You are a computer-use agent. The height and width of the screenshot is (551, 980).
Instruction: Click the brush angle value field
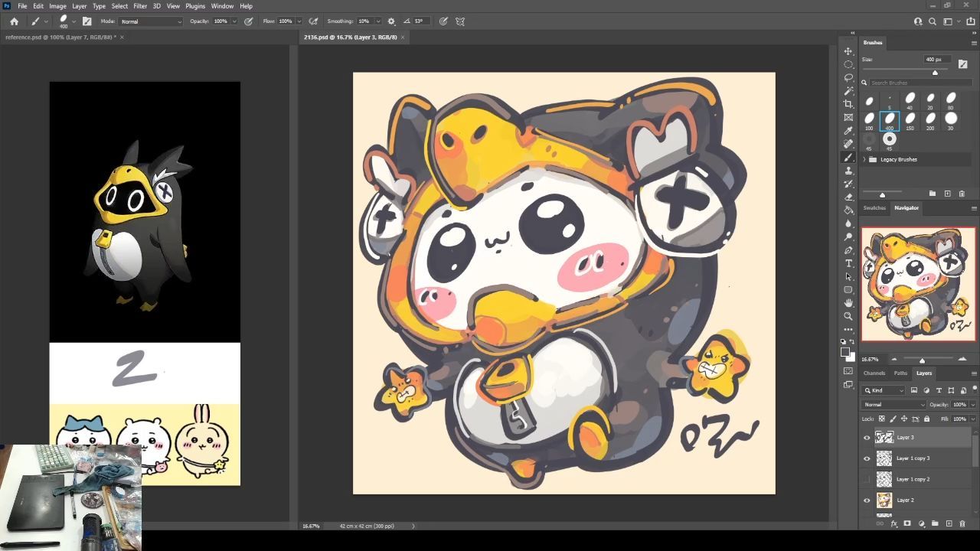pos(420,21)
